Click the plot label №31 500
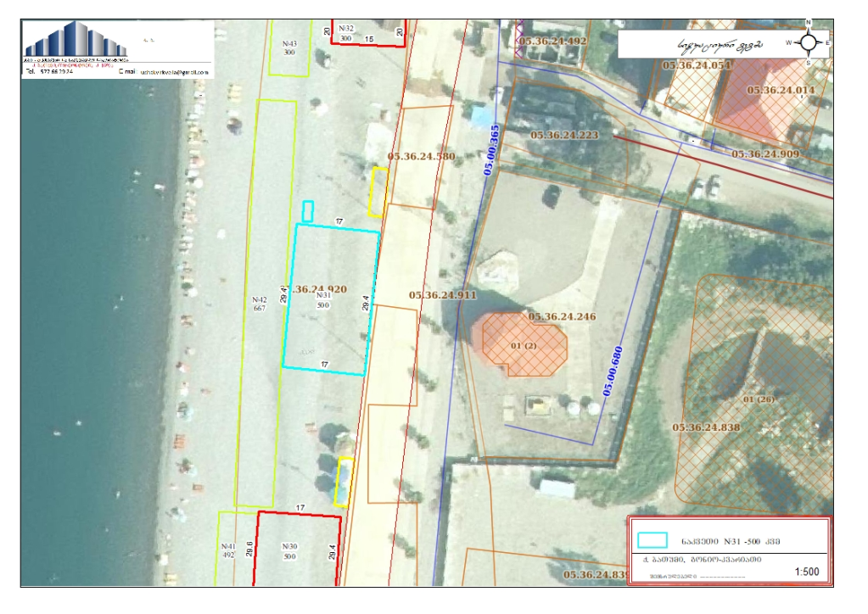 click(x=323, y=300)
